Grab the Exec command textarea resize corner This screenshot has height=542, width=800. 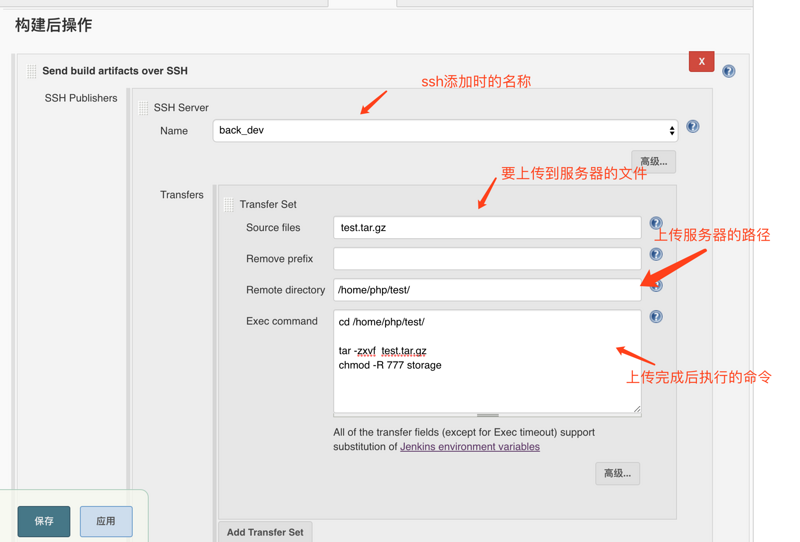tap(637, 408)
